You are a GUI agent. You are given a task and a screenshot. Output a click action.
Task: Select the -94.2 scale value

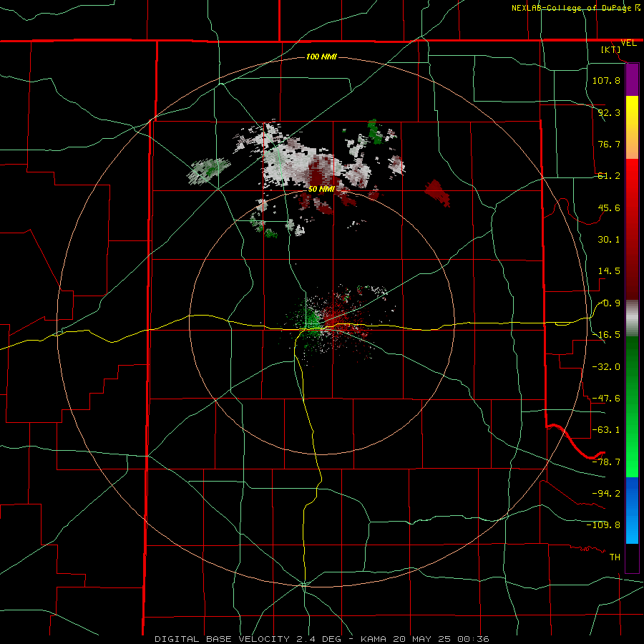(606, 493)
